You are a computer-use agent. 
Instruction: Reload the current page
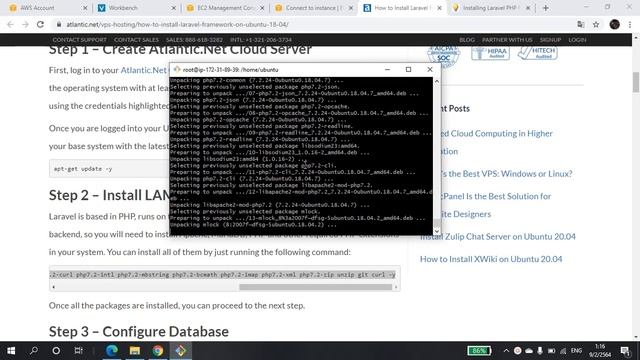point(40,24)
